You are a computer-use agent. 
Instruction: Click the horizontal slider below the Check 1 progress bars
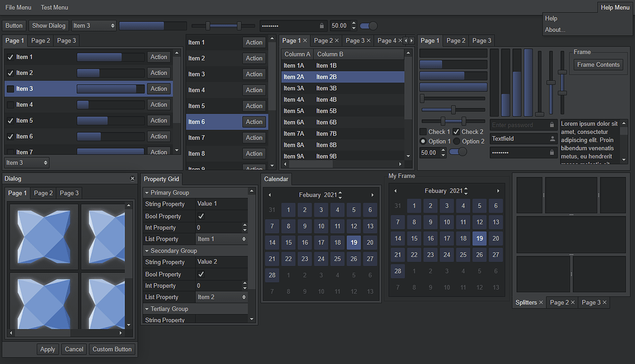(453, 98)
